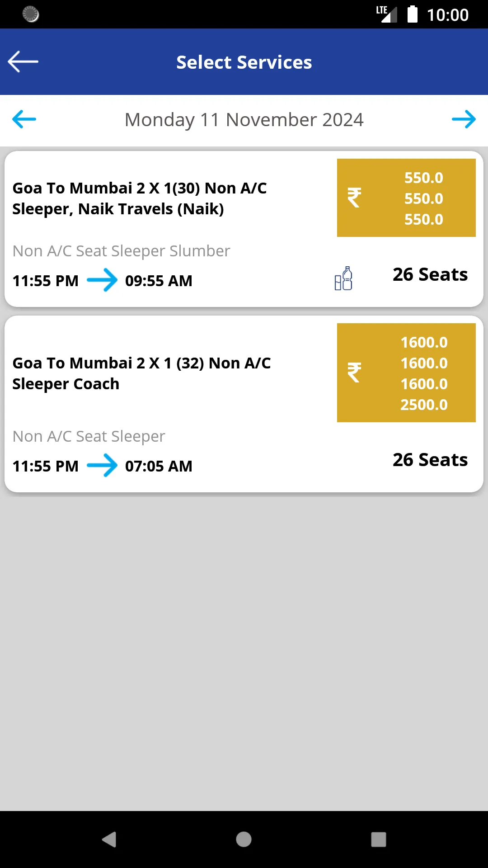Tap the Non A/C Seat Sleeper Slumber label
Viewport: 488px width, 868px height.
(121, 251)
